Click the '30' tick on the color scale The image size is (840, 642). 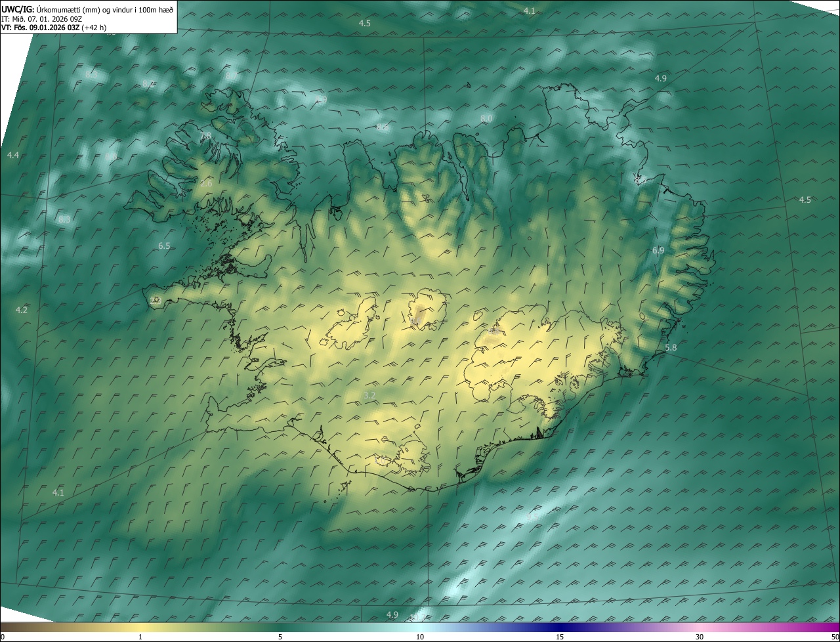pos(700,637)
